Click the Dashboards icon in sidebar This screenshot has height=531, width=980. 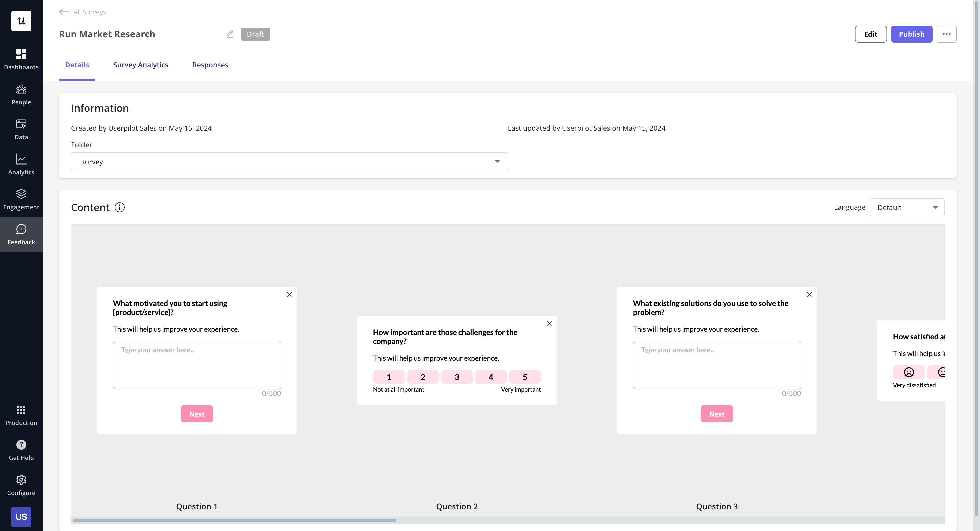[x=21, y=58]
